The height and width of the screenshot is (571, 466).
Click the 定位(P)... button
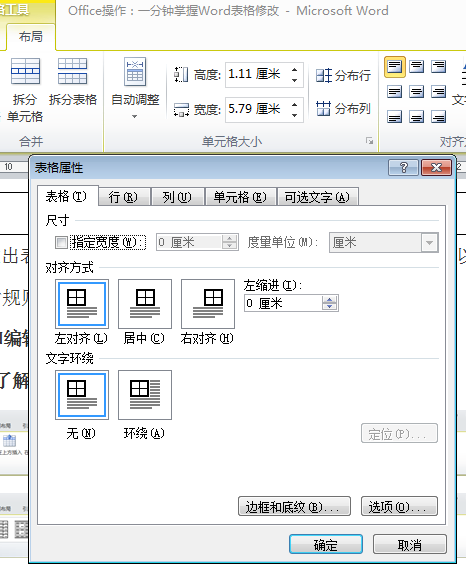(x=399, y=433)
